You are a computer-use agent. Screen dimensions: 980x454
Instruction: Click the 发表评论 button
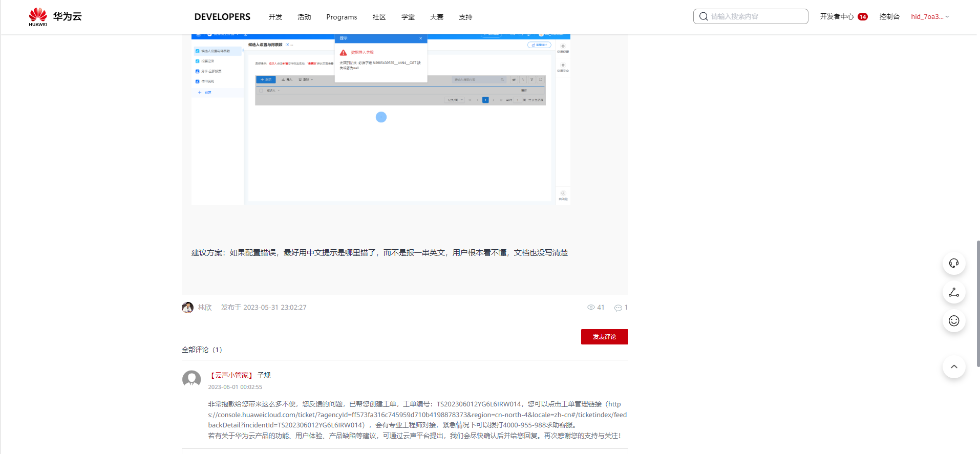point(605,337)
